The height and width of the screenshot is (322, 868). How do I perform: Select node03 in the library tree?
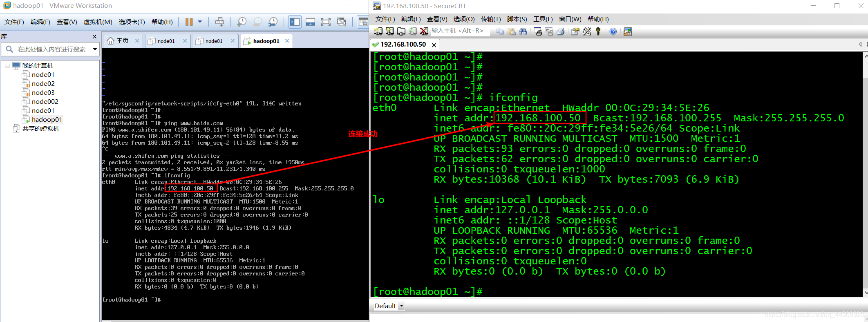coord(43,92)
